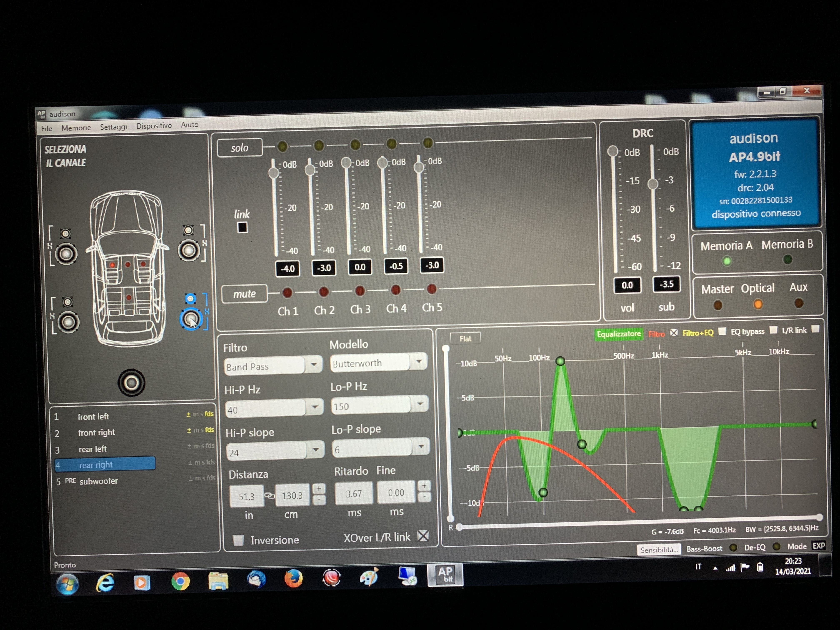The image size is (840, 630).
Task: Increase Fine delay with plus stepper
Action: pos(424,485)
